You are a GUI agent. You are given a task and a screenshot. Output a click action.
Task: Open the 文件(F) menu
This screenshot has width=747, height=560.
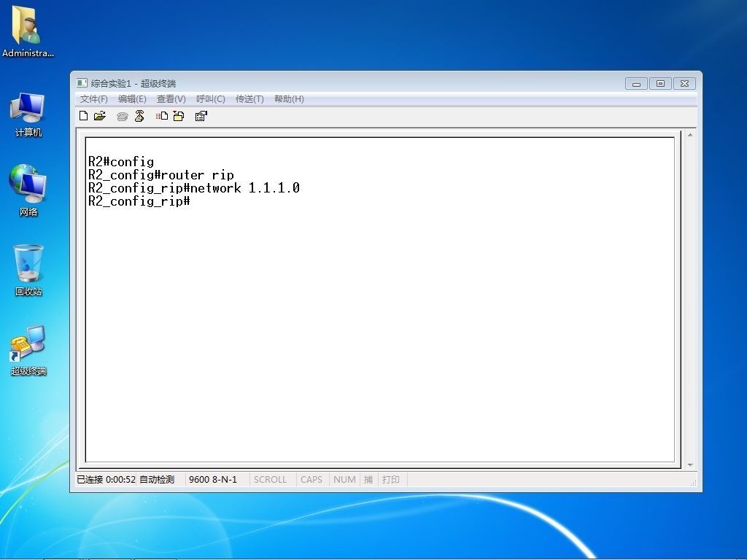point(94,99)
